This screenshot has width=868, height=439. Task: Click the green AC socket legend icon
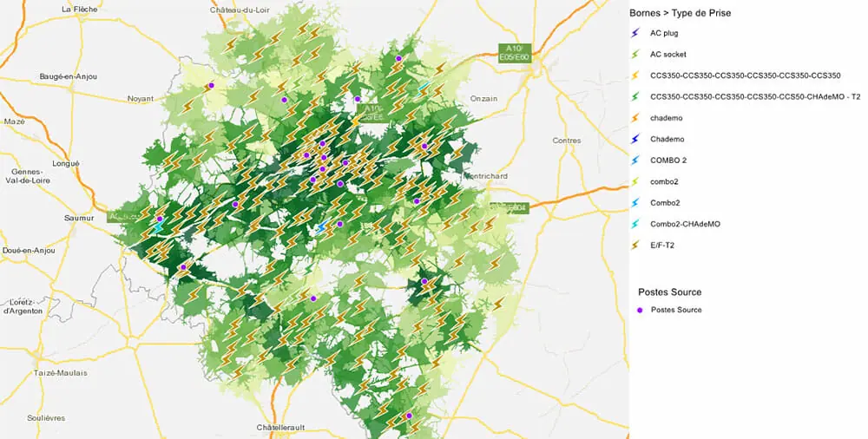637,54
